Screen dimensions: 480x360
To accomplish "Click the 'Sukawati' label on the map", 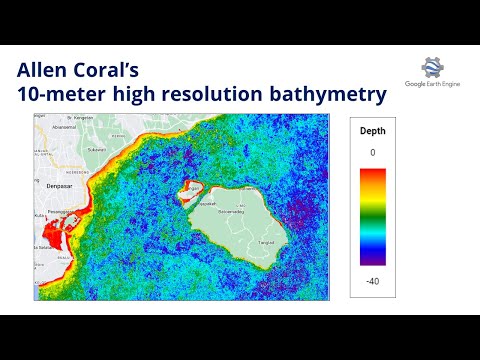I will (x=97, y=150).
